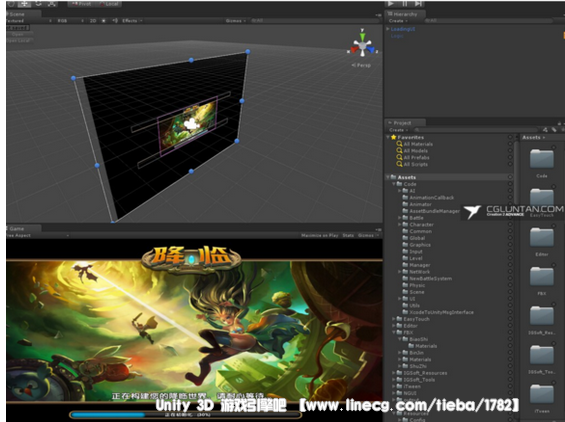Toggle the Pivot handle position button
Screen dimensions: 565x422
82,4
